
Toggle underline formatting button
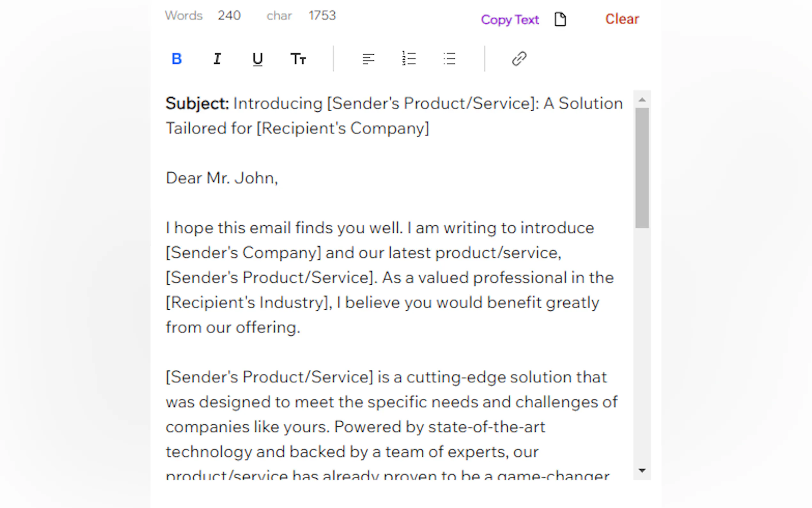(x=257, y=59)
